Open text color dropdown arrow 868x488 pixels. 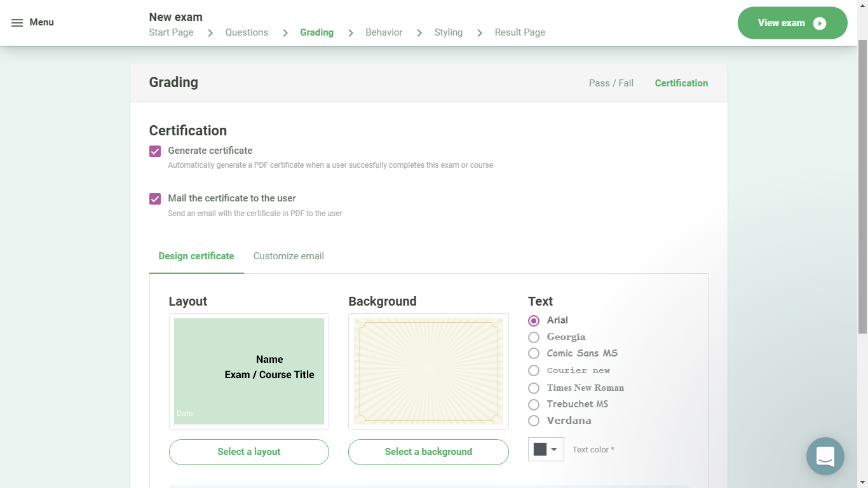coord(554,450)
